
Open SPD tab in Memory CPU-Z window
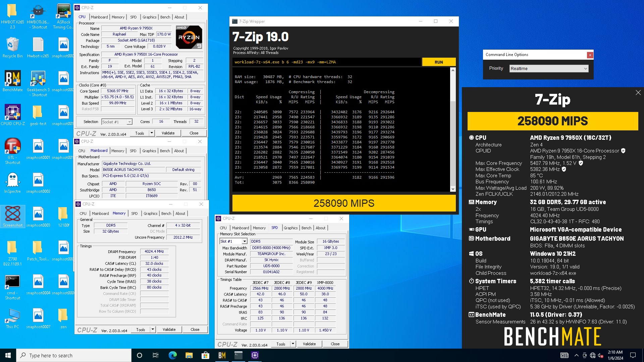click(x=134, y=214)
